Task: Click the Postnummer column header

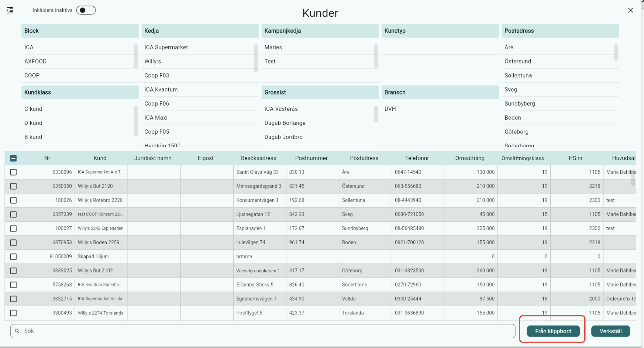Action: tap(311, 158)
